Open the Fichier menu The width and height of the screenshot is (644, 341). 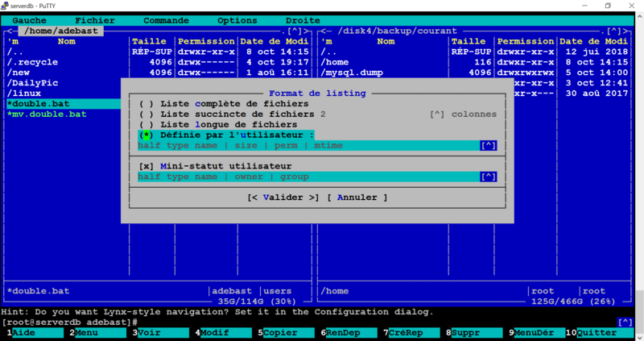[x=95, y=21]
